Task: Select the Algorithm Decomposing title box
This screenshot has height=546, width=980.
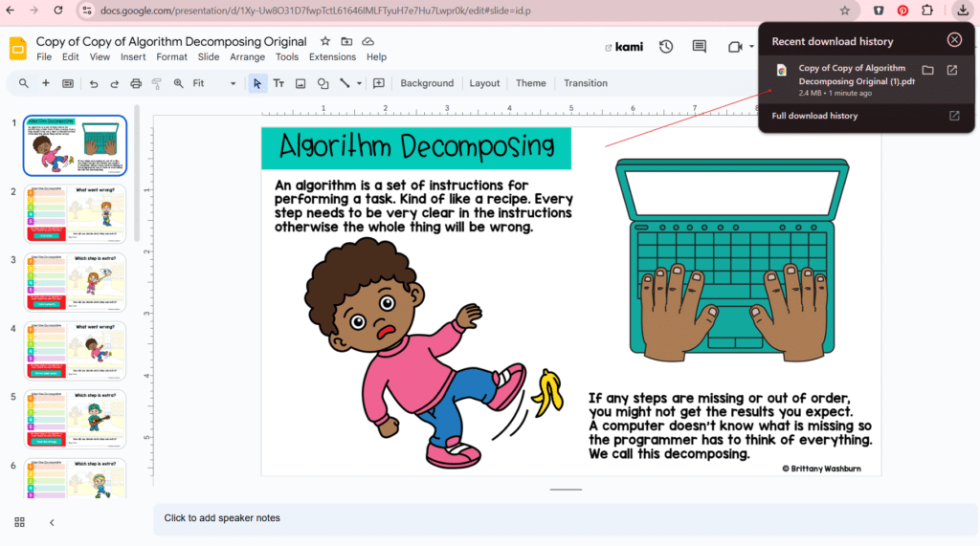Action: pyautogui.click(x=416, y=148)
